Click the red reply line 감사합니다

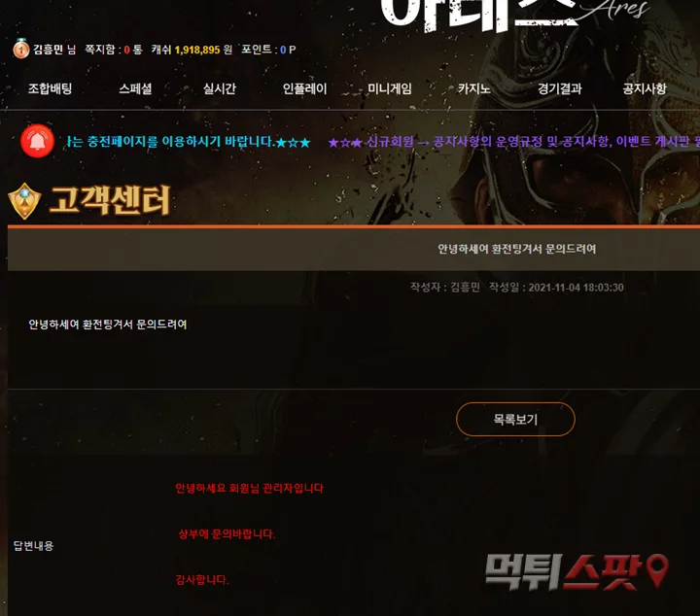pos(202,579)
